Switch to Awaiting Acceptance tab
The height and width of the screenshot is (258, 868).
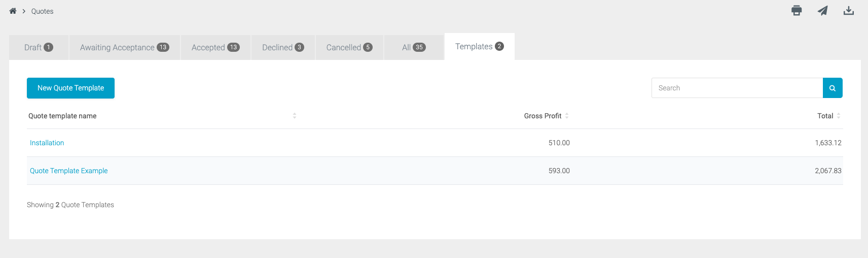pyautogui.click(x=125, y=47)
